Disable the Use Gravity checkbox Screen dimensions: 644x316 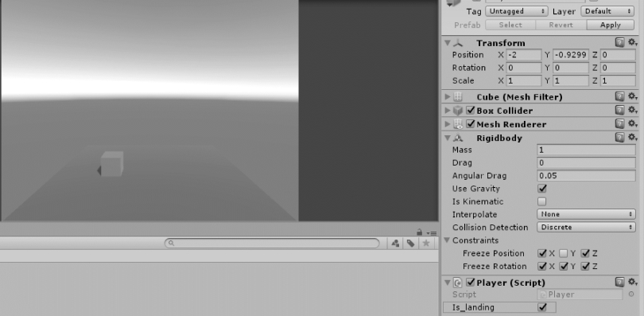[542, 189]
